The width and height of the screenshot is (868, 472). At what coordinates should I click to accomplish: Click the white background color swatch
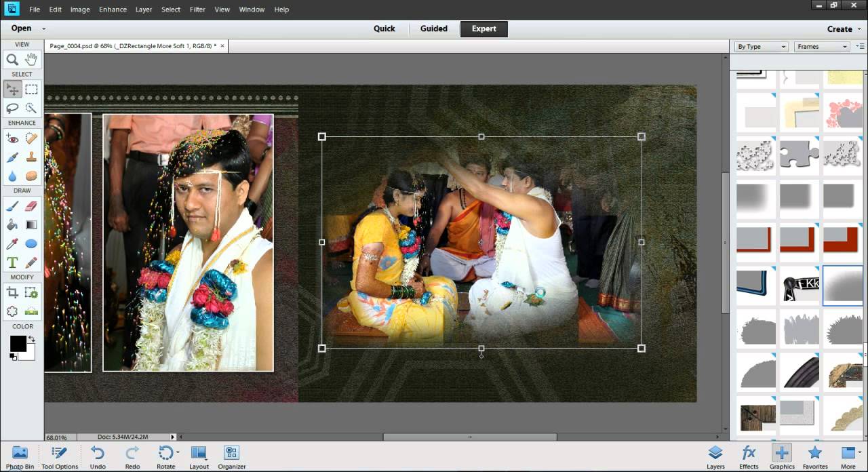[x=29, y=354]
